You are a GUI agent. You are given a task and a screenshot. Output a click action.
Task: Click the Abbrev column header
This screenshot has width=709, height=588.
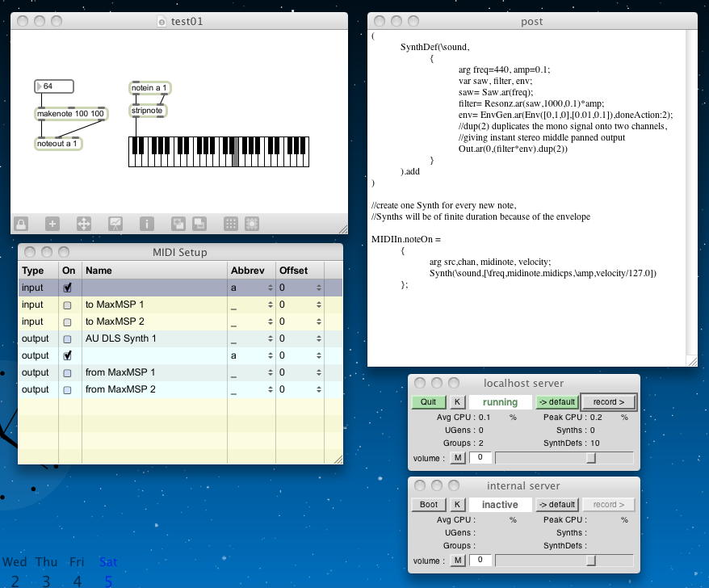point(251,271)
